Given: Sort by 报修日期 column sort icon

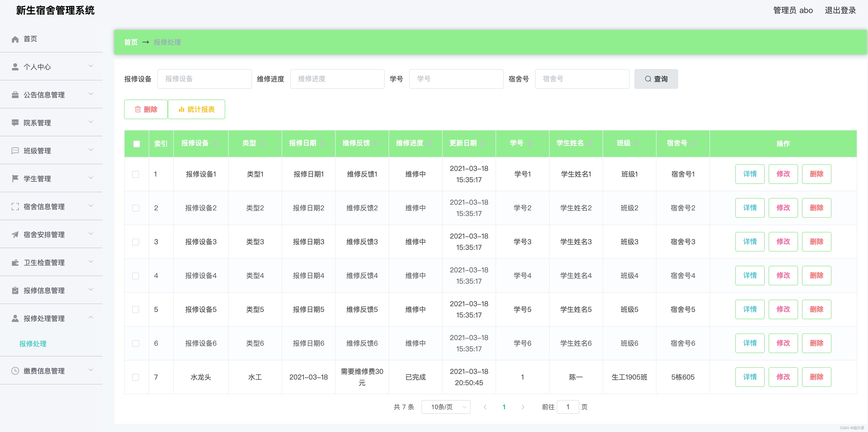Looking at the screenshot, I should tap(322, 143).
